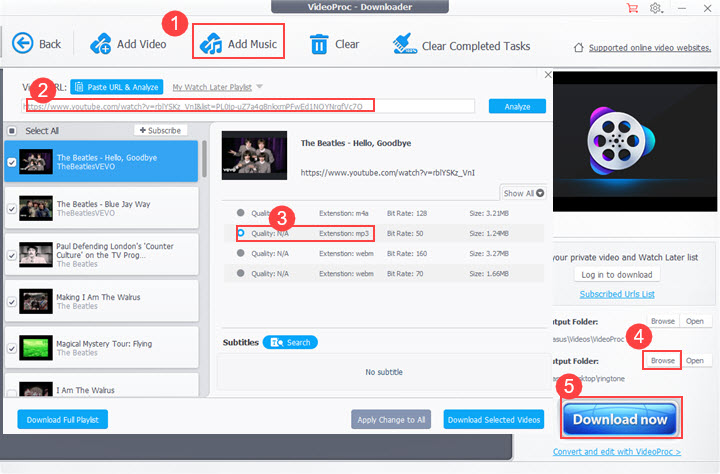Click VideoProc film reel preview logo
Screen dimensions: 720x474
click(x=620, y=142)
